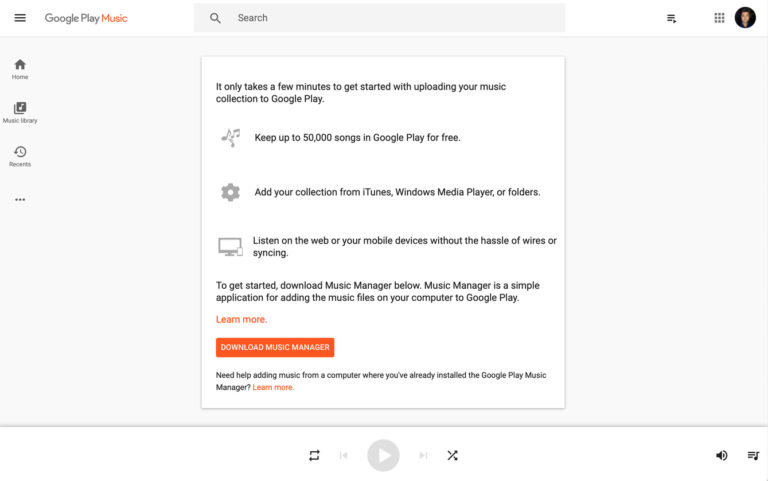Open the account profile avatar
This screenshot has height=481, width=768.
pos(745,18)
